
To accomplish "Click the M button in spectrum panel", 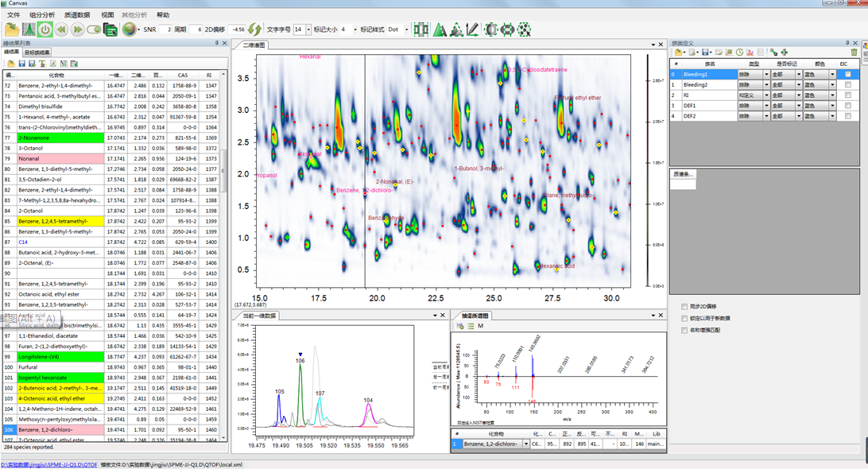I will [480, 326].
